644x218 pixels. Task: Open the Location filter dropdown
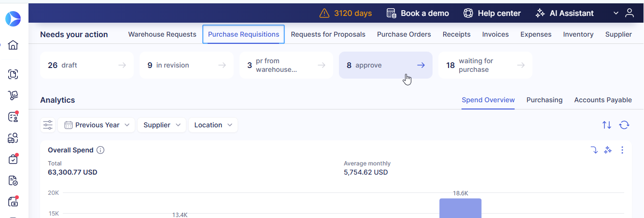coord(213,125)
